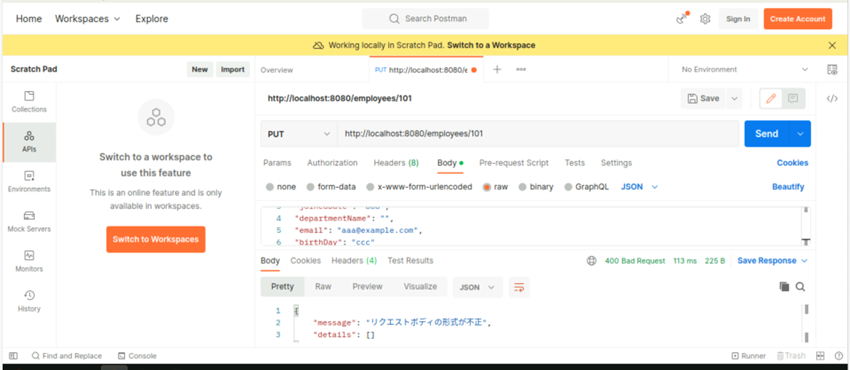Viewport: 850px width, 370px height.
Task: Open Save Response dropdown
Action: coord(772,261)
